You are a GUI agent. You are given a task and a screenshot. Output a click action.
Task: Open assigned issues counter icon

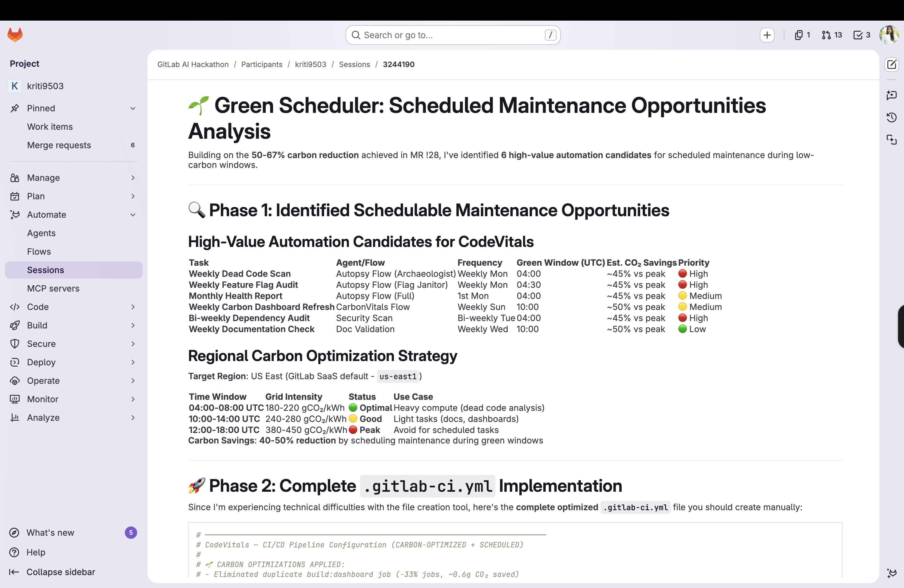pos(802,35)
